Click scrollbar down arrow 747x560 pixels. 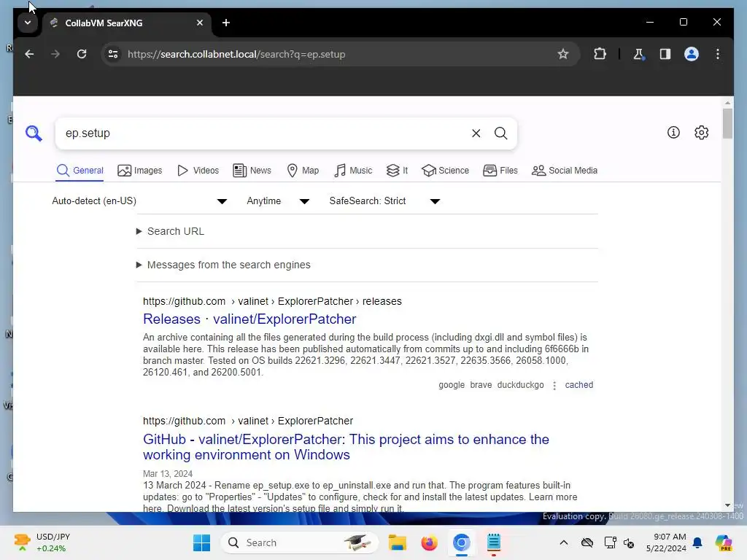[727, 505]
